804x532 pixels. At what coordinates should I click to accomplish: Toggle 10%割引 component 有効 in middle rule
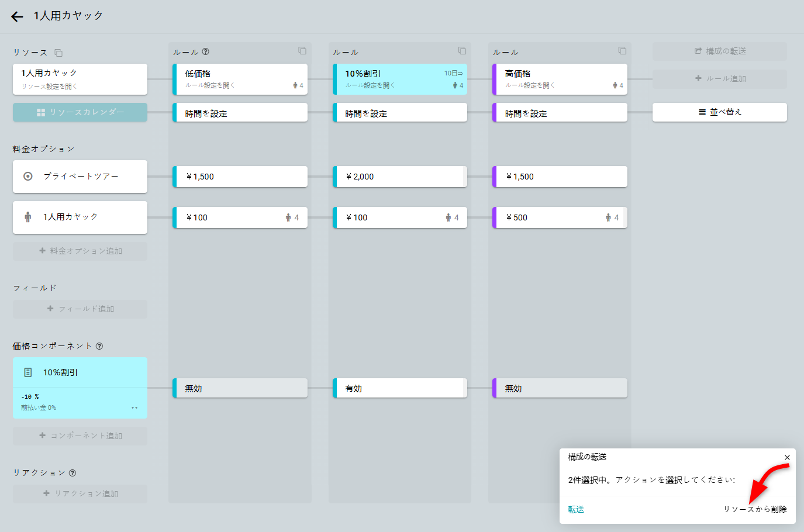(400, 388)
